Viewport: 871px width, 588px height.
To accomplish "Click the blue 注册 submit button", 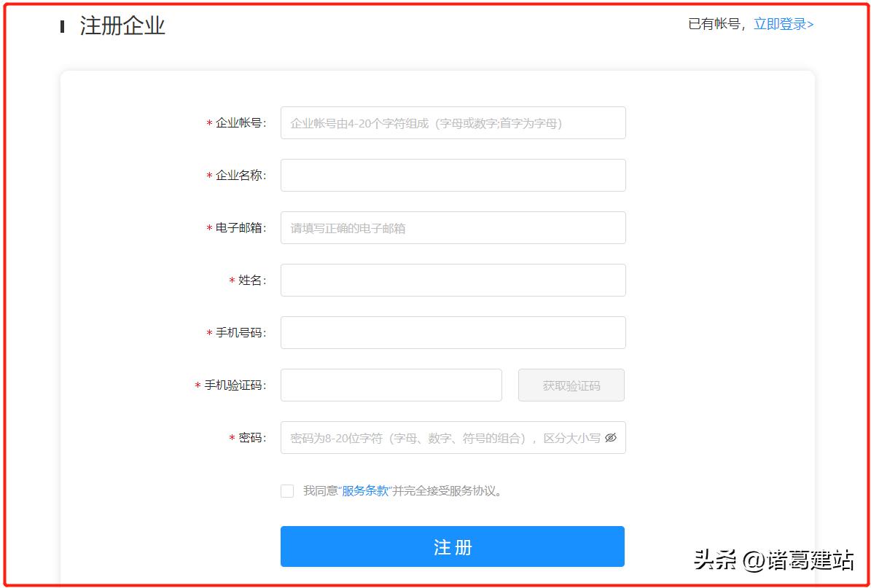I will 452,546.
